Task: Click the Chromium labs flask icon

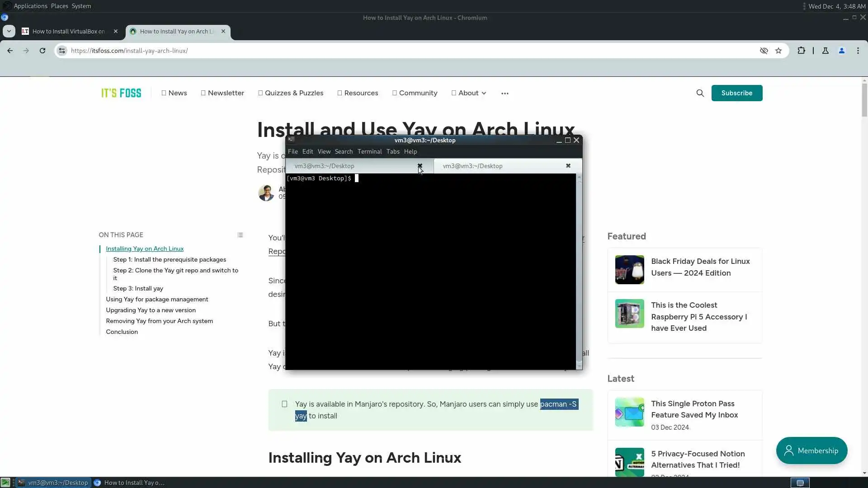Action: coord(825,51)
